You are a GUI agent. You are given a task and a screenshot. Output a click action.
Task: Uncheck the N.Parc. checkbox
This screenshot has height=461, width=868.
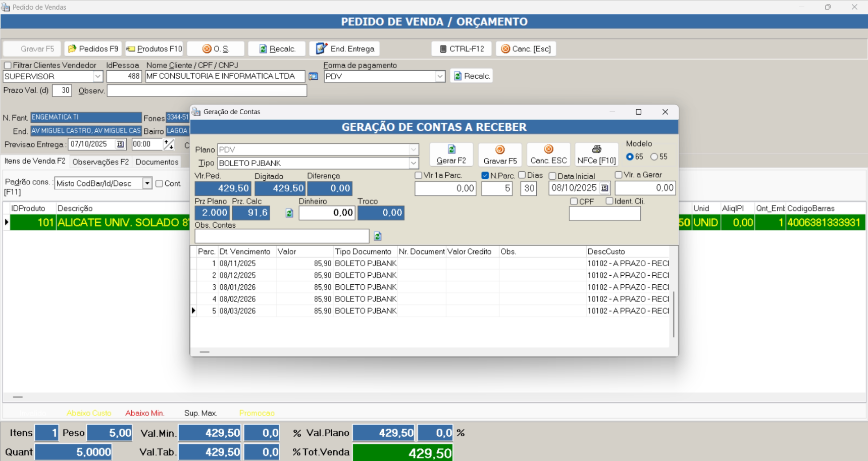click(485, 175)
